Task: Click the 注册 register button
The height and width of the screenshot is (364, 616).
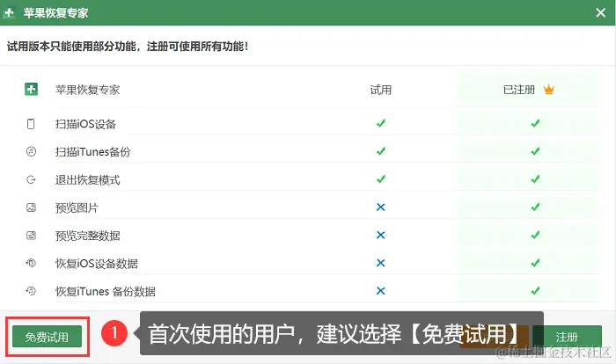Action: coord(567,337)
